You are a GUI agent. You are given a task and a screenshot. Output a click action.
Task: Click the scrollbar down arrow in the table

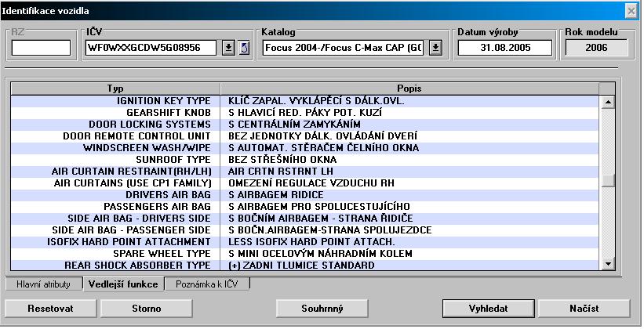pyautogui.click(x=606, y=265)
